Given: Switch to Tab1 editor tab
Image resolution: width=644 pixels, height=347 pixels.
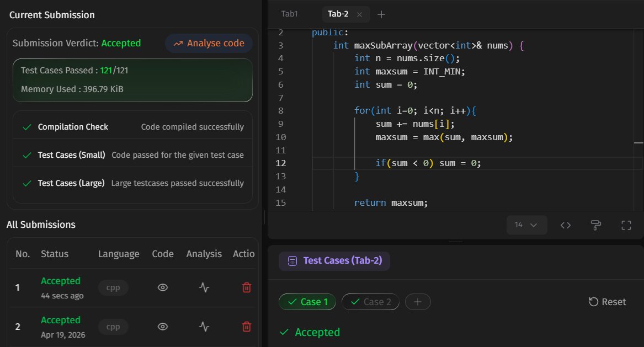Looking at the screenshot, I should click(289, 14).
